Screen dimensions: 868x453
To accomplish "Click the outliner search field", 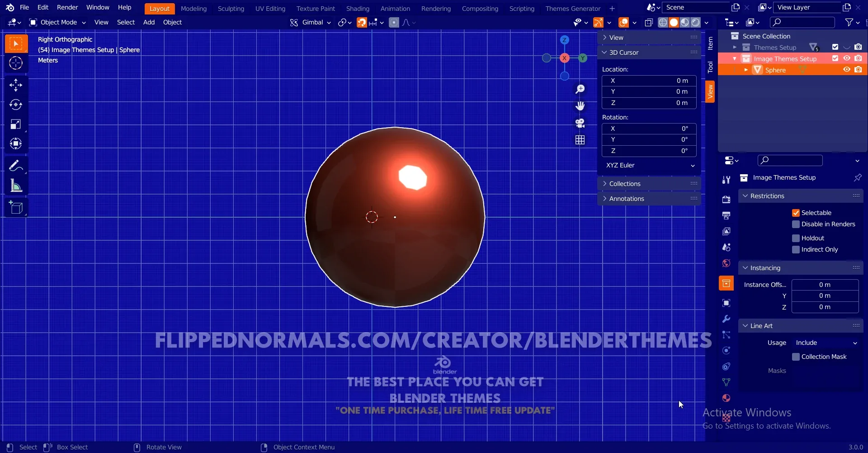I will tap(802, 22).
